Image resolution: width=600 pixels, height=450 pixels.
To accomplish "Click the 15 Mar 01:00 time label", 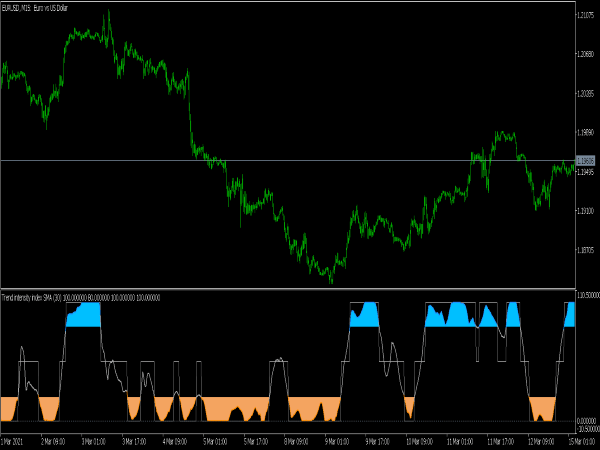I will pyautogui.click(x=582, y=442).
